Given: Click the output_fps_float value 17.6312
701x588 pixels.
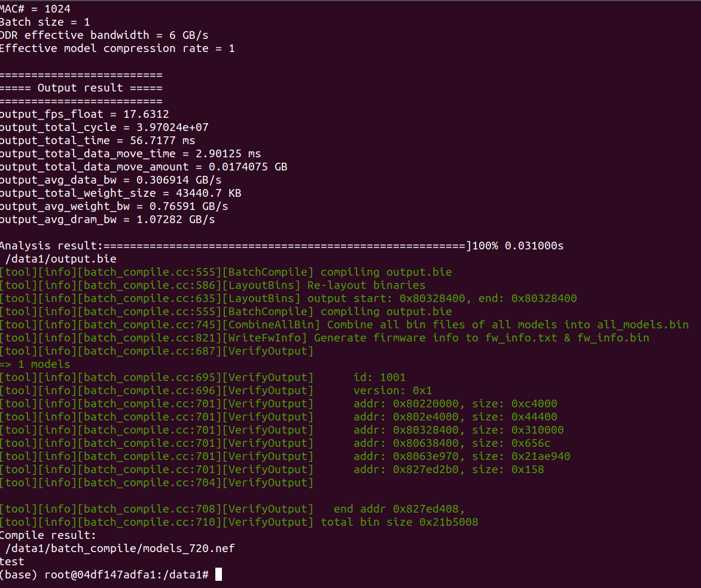Looking at the screenshot, I should pyautogui.click(x=146, y=114).
